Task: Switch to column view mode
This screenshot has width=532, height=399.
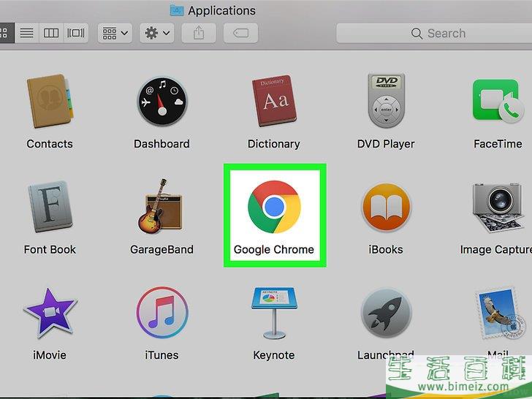Action: tap(51, 33)
